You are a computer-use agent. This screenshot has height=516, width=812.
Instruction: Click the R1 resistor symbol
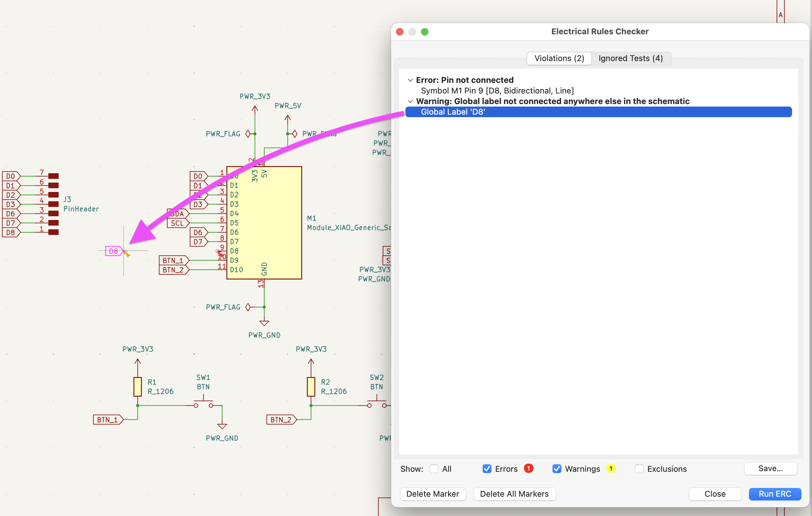[138, 387]
